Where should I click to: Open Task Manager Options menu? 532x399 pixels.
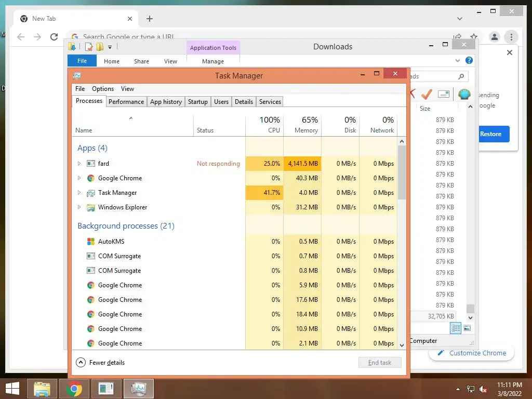(103, 89)
